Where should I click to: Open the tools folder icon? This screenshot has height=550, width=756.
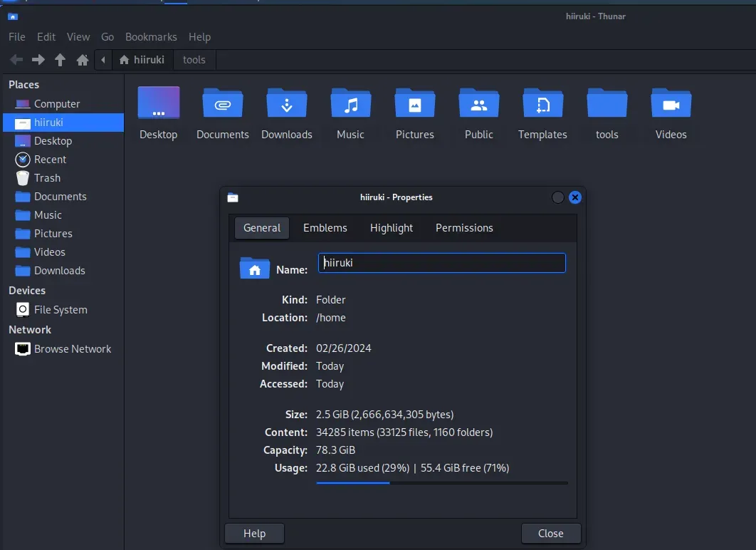coord(607,104)
